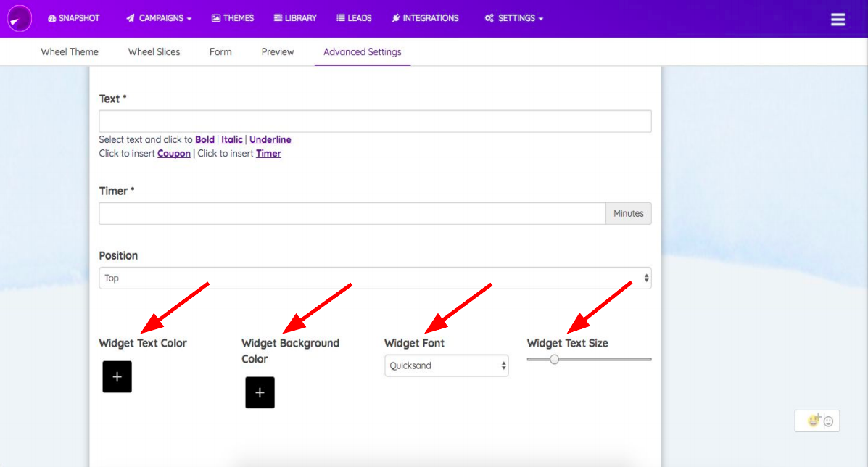Viewport: 868px width, 467px height.
Task: Click the Widget Text Size slider handle
Action: (554, 360)
